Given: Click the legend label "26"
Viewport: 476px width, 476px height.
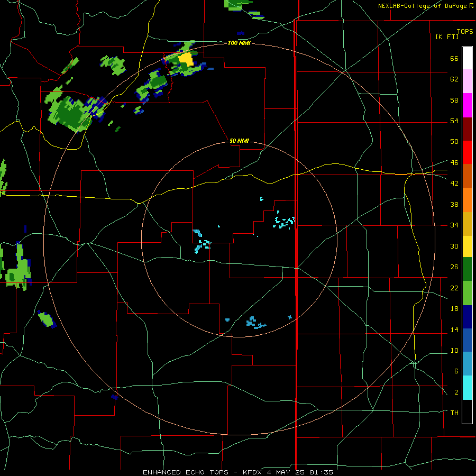Looking at the screenshot, I should click(x=454, y=267).
